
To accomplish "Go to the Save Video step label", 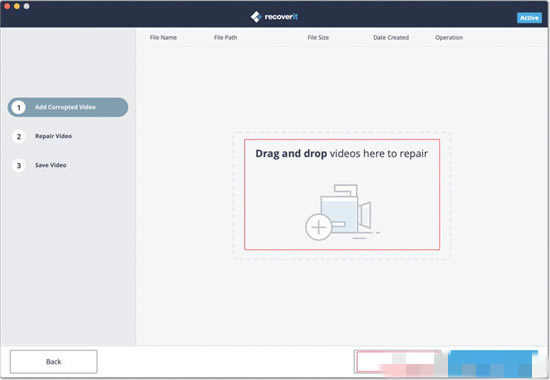I will click(x=51, y=165).
